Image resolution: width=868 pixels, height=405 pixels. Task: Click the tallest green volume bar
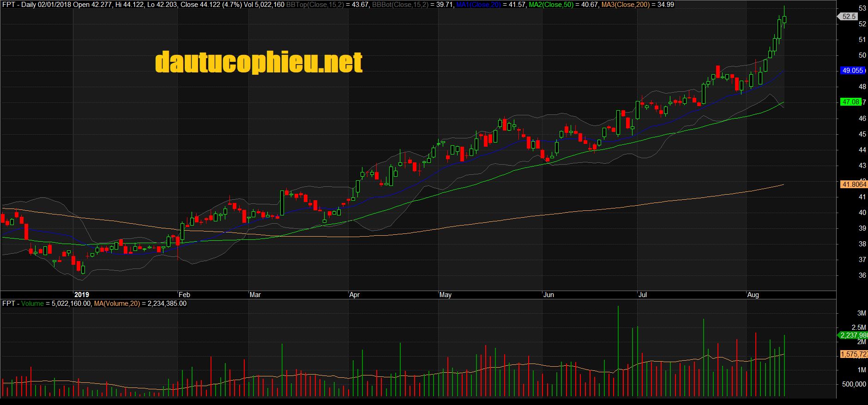coord(618,351)
